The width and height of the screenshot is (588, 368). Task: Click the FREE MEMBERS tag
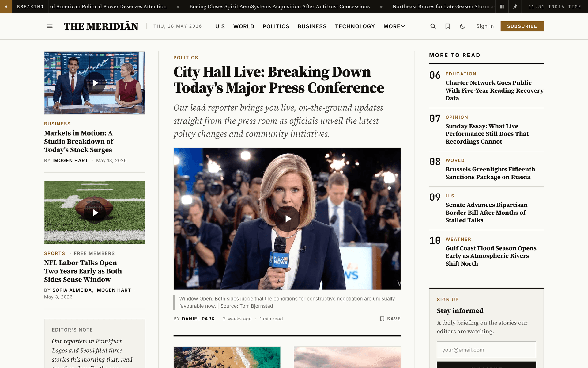click(94, 253)
